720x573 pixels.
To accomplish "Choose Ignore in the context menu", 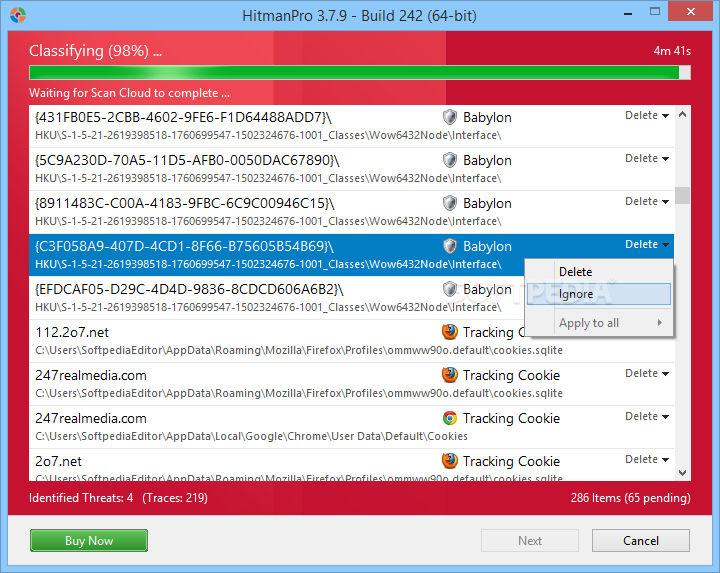I will pyautogui.click(x=599, y=294).
